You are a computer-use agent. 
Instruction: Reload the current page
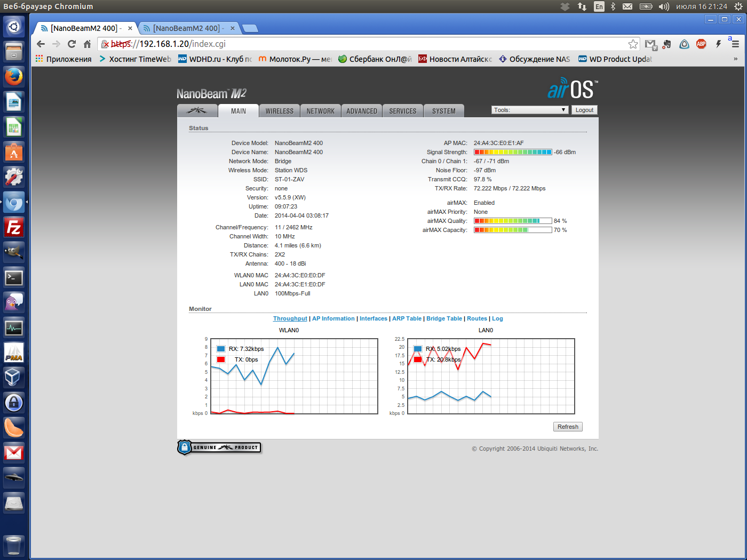(71, 44)
